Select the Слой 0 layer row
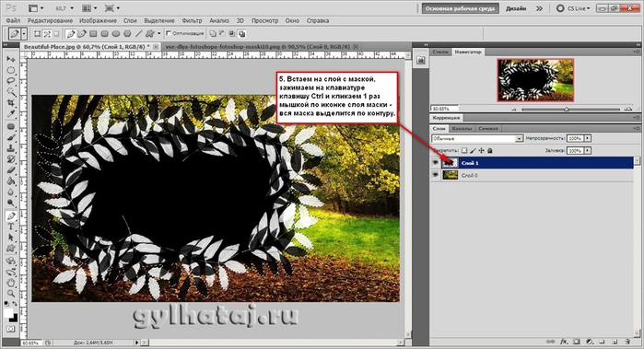This screenshot has height=349, width=644. click(x=532, y=175)
